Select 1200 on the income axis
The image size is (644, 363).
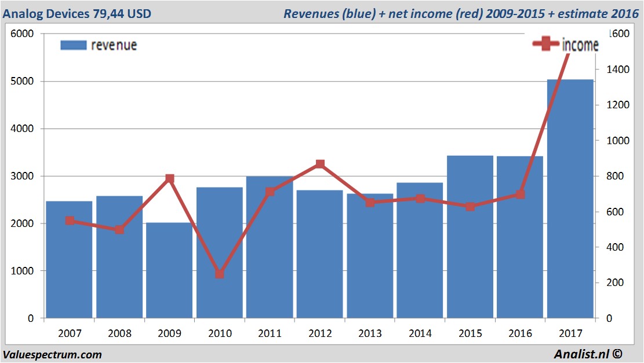pyautogui.click(x=618, y=105)
